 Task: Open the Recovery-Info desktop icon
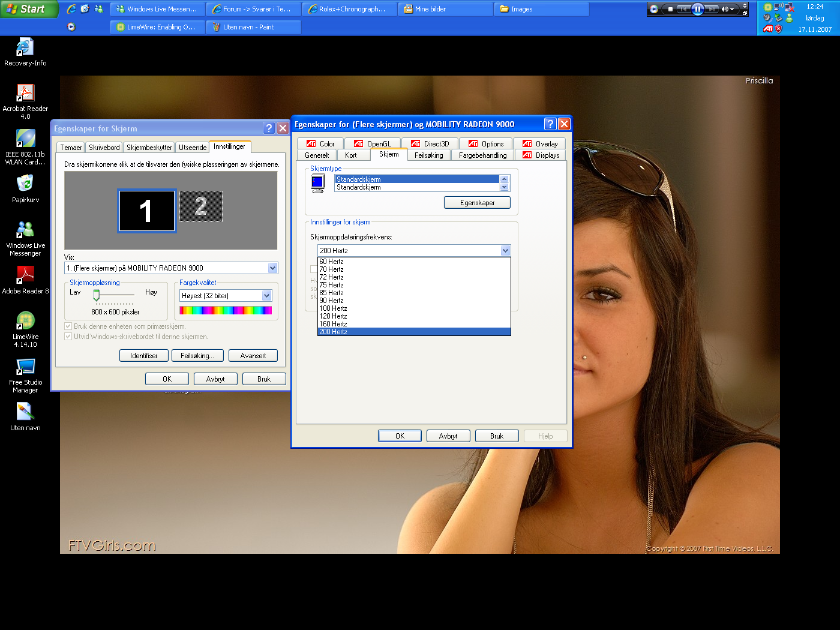coord(25,47)
